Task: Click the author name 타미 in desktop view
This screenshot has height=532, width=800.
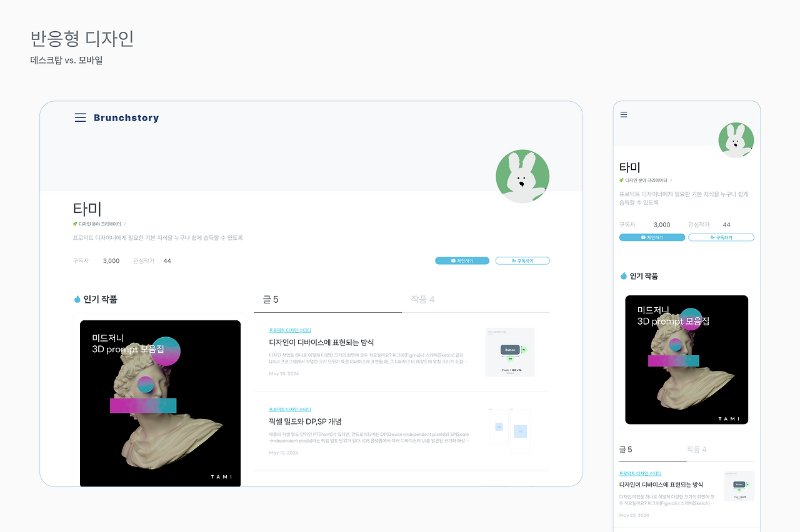Action: tap(87, 209)
